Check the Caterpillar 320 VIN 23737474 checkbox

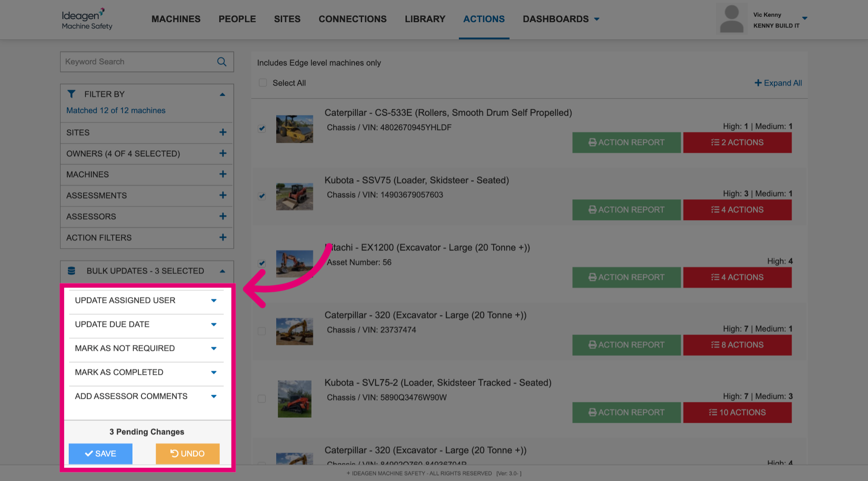[262, 331]
